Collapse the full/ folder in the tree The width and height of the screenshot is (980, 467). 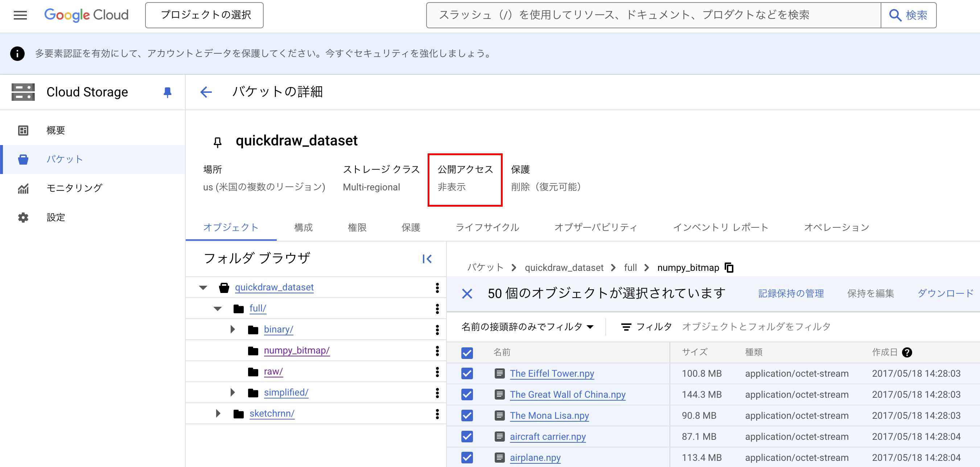tap(217, 309)
